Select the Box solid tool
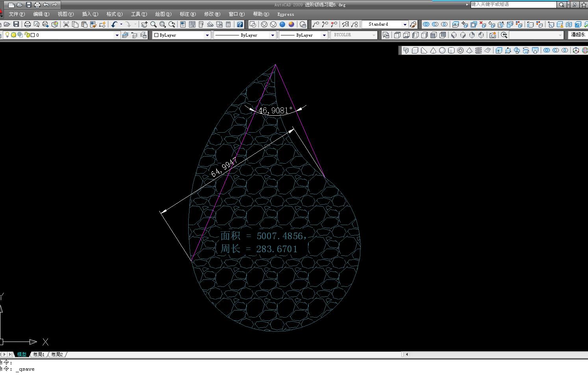Image resolution: width=588 pixels, height=375 pixels. pos(415,50)
